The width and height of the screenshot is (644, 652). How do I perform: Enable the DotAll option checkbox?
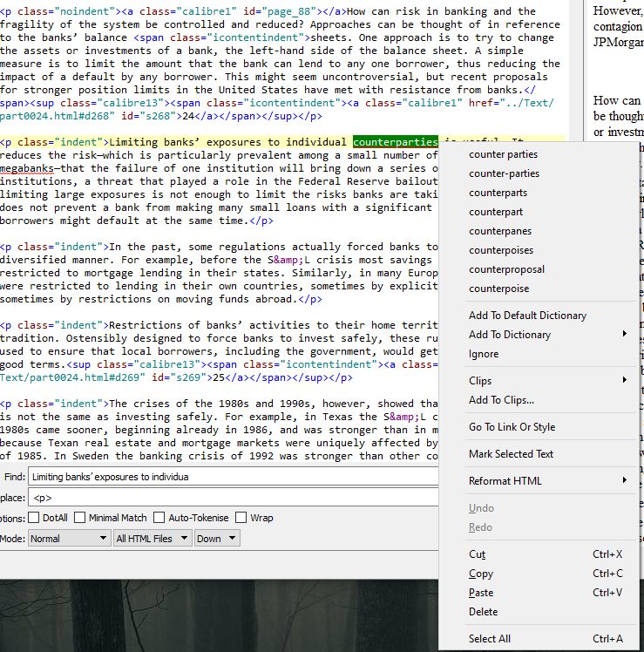click(x=34, y=518)
